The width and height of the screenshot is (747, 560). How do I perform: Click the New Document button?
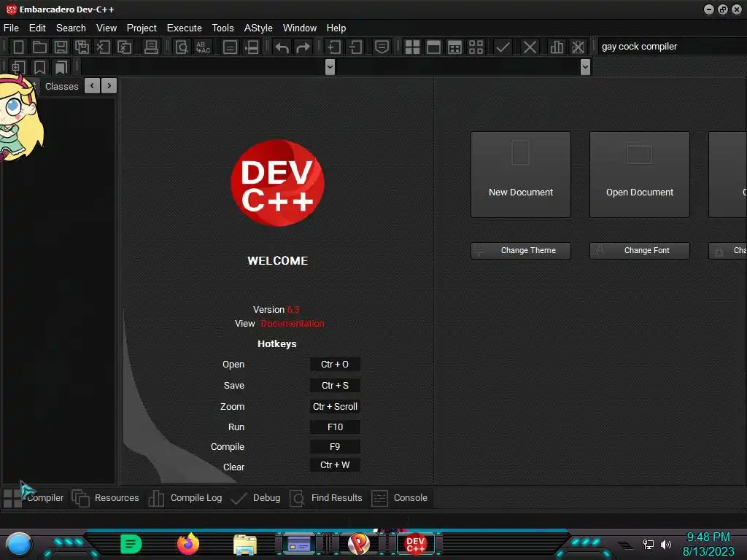coord(521,175)
